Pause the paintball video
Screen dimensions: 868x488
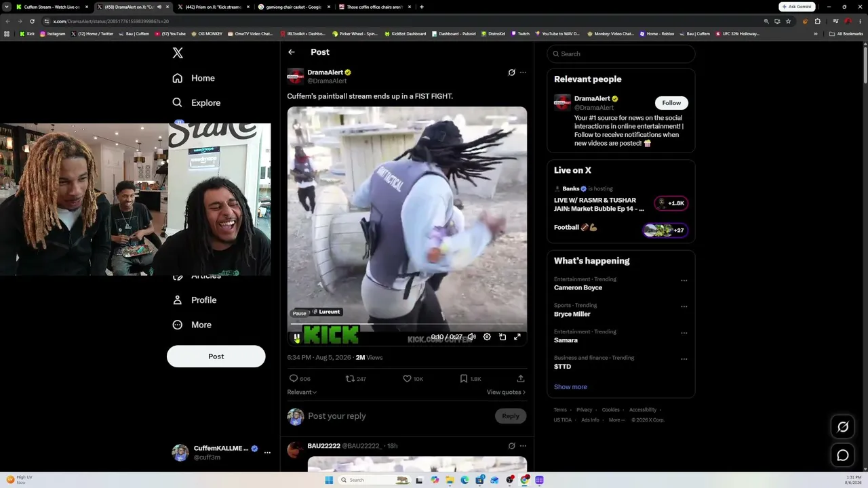point(296,337)
